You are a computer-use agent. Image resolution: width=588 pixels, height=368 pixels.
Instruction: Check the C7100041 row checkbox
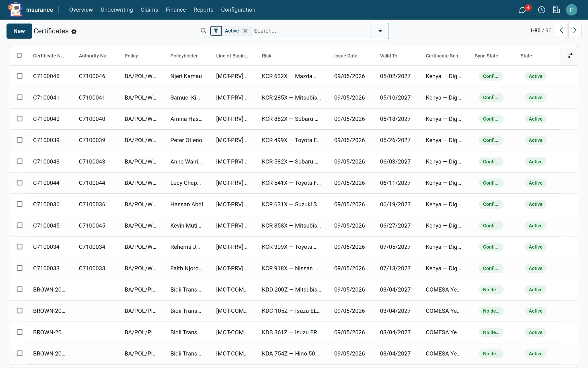click(x=20, y=97)
